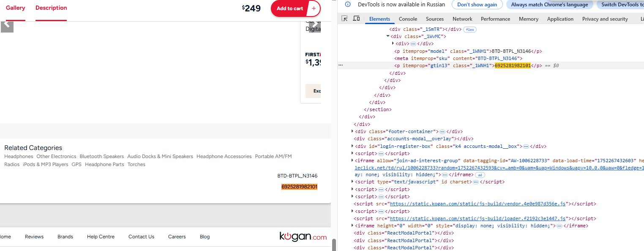
Task: Expand the ellipsis in login-register-box div
Action: pyautogui.click(x=526, y=147)
